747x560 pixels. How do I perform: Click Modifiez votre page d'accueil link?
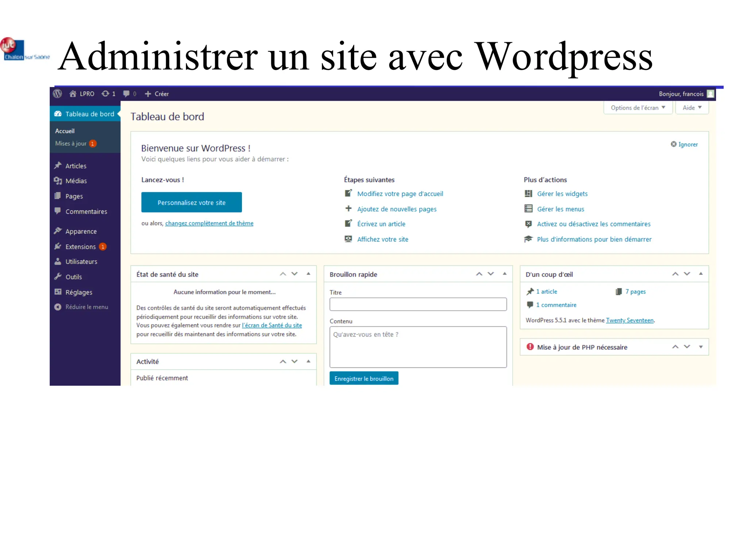(x=400, y=194)
